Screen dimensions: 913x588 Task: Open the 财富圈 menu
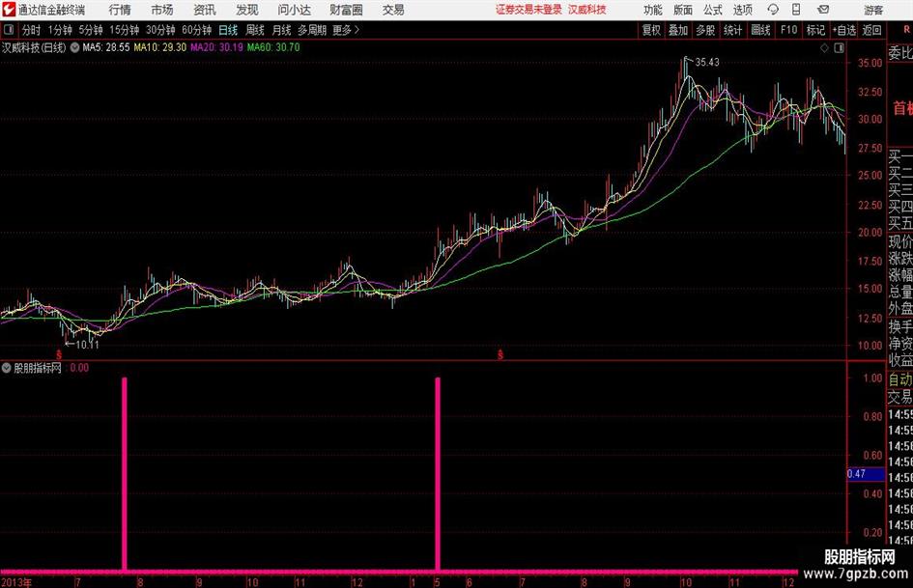[346, 10]
